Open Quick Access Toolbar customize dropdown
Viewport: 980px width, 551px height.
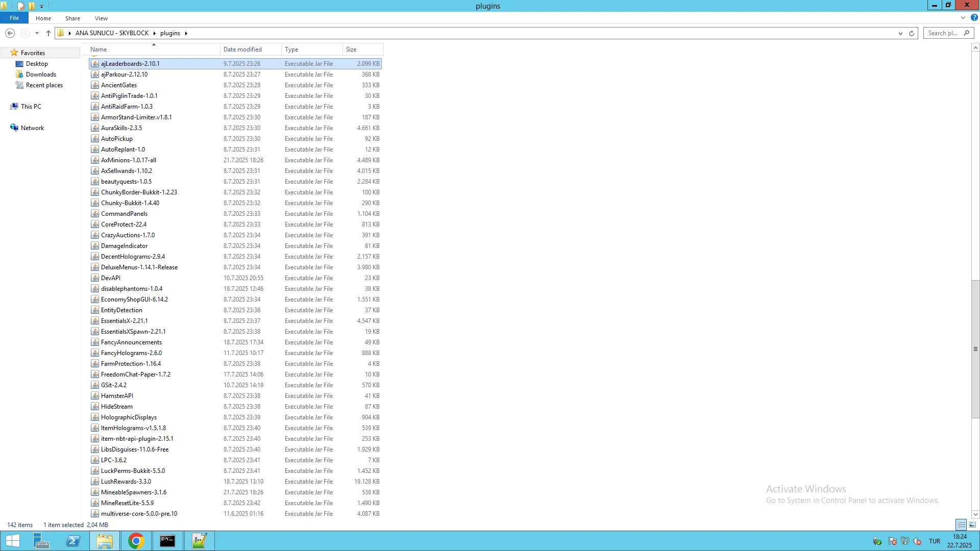pyautogui.click(x=42, y=6)
